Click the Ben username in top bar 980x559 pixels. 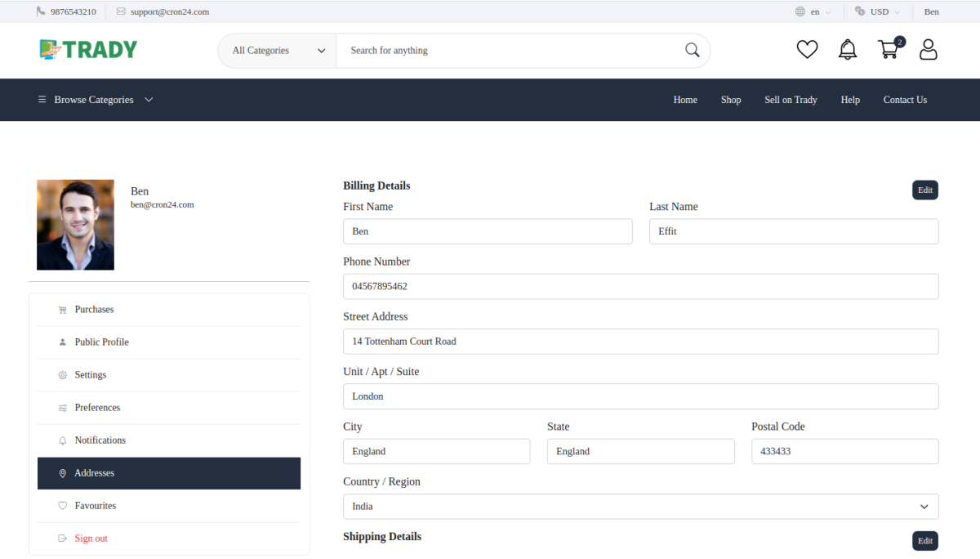[x=931, y=11]
